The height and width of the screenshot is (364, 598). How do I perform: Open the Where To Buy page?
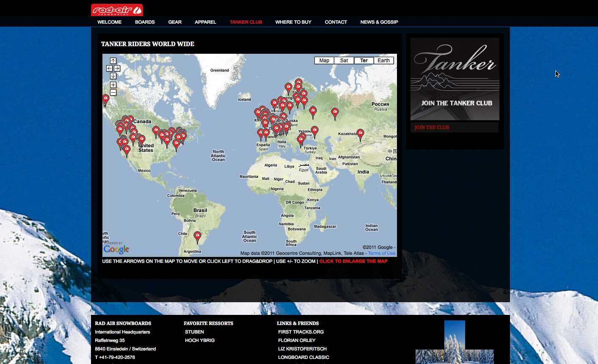[293, 22]
